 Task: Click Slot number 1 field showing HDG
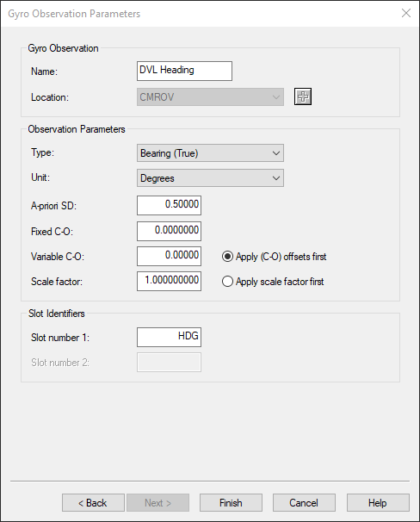169,338
